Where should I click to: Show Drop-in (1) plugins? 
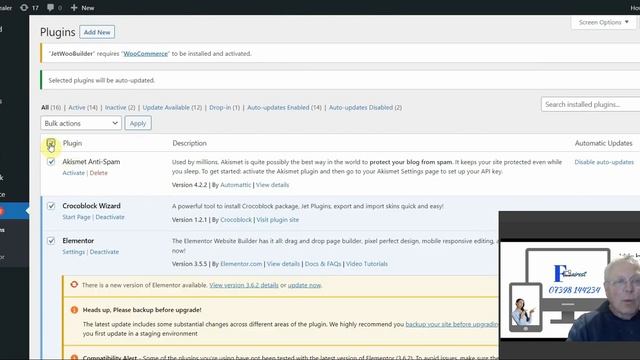click(x=224, y=107)
